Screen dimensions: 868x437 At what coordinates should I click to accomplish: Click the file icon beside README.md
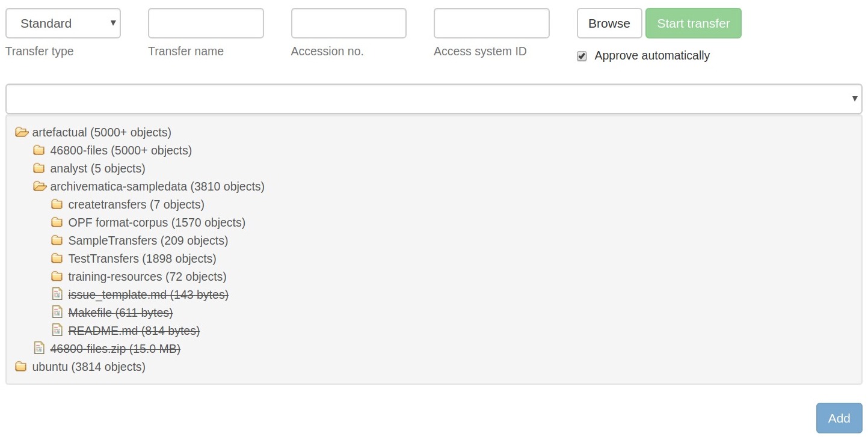coord(57,330)
